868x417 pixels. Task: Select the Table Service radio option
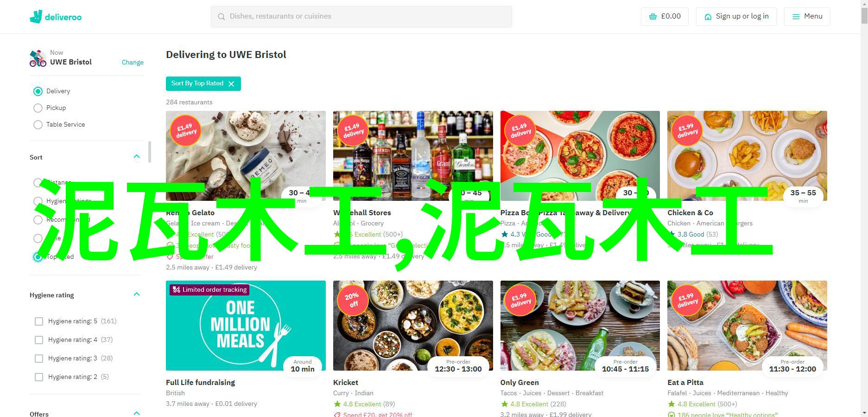38,125
